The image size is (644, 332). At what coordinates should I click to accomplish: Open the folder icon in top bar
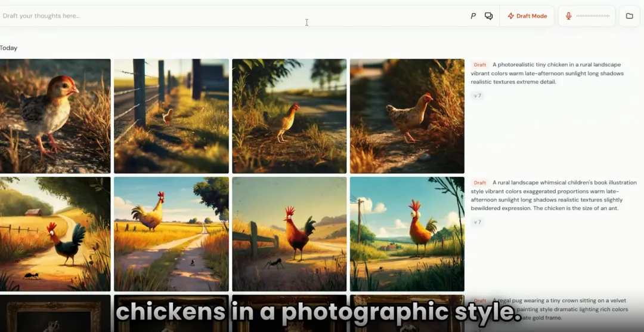point(629,16)
